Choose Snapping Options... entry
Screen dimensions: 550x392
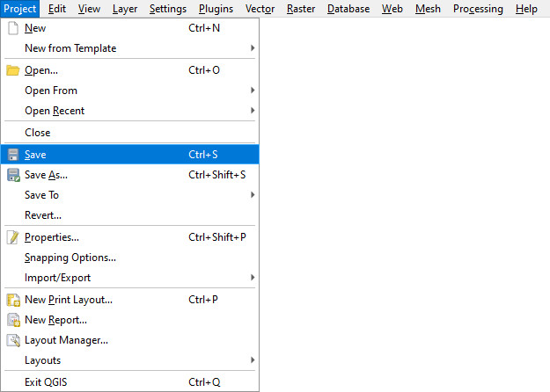[x=129, y=258]
